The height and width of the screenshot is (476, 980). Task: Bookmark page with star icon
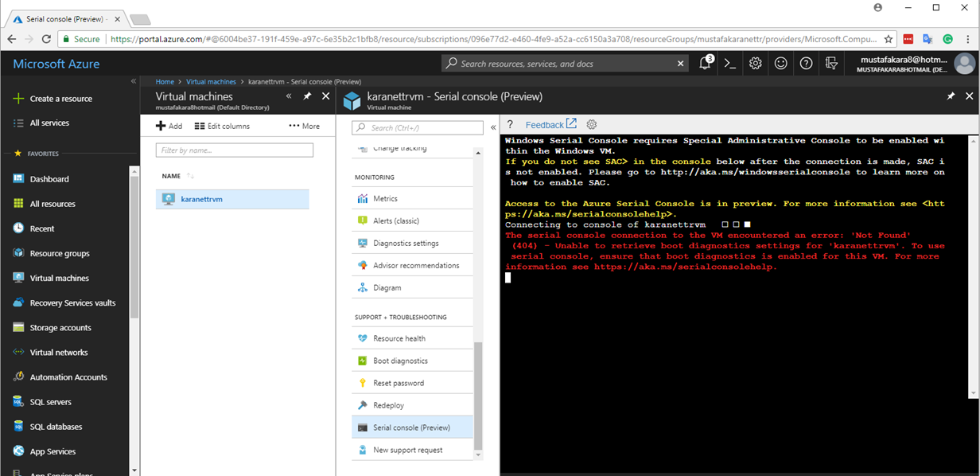click(x=889, y=38)
